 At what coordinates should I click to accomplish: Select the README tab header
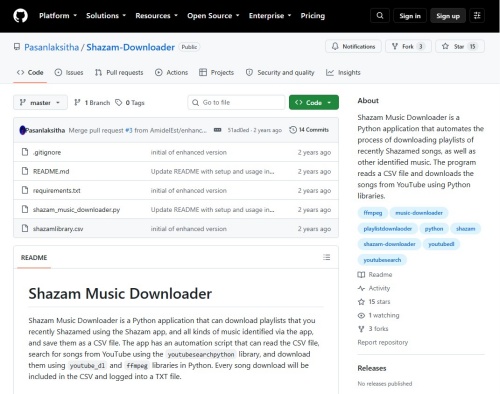[x=34, y=257]
